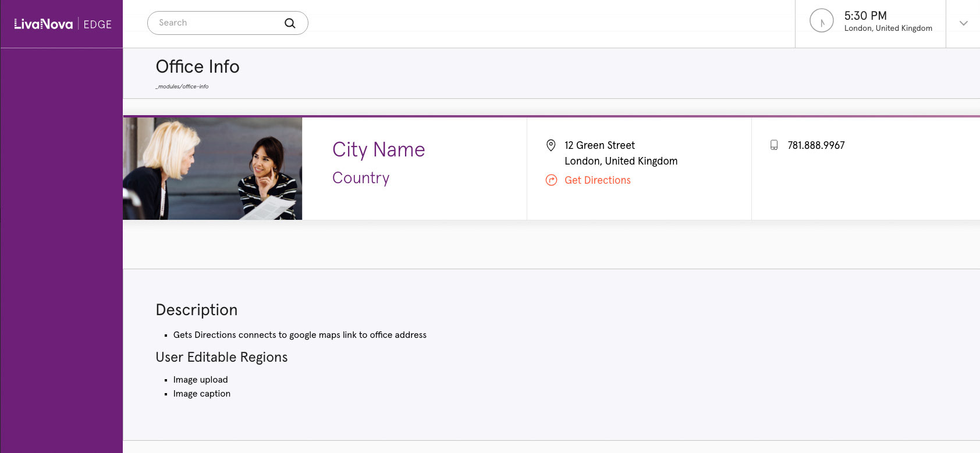Viewport: 980px width, 453px height.
Task: Click phone number 781.888.9967
Action: 816,145
